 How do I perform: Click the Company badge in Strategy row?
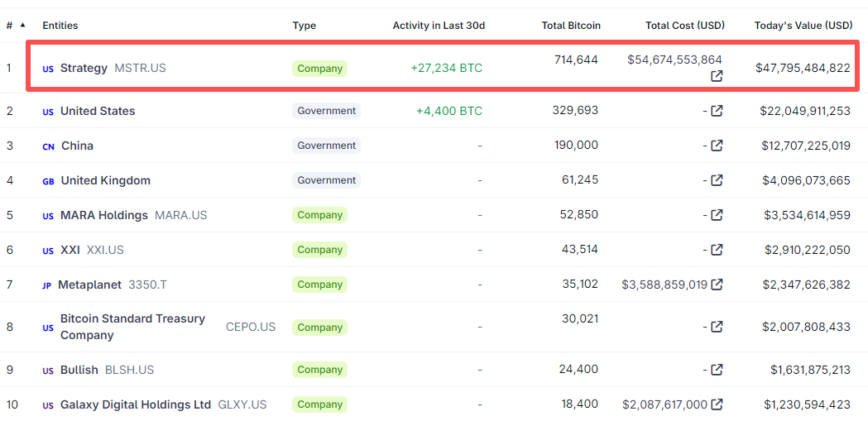tap(319, 69)
